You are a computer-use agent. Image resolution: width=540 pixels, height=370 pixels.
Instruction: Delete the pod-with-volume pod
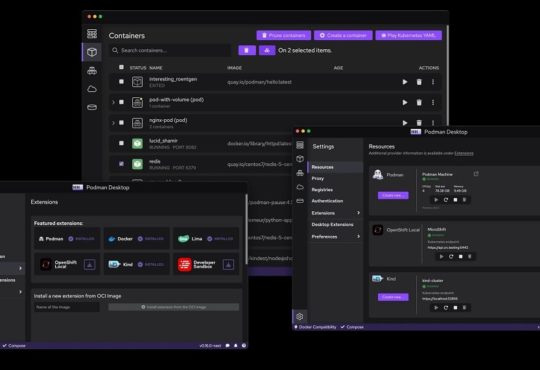pyautogui.click(x=419, y=103)
